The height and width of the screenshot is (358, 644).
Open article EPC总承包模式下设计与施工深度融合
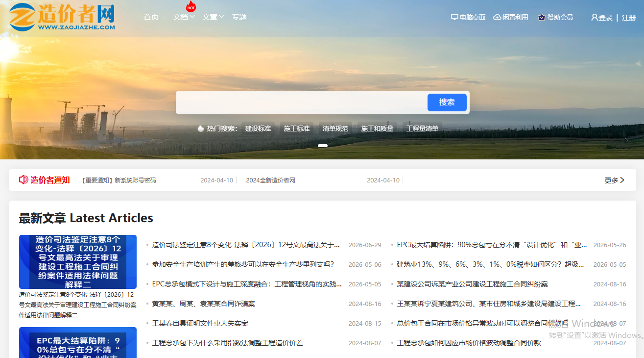coord(247,284)
